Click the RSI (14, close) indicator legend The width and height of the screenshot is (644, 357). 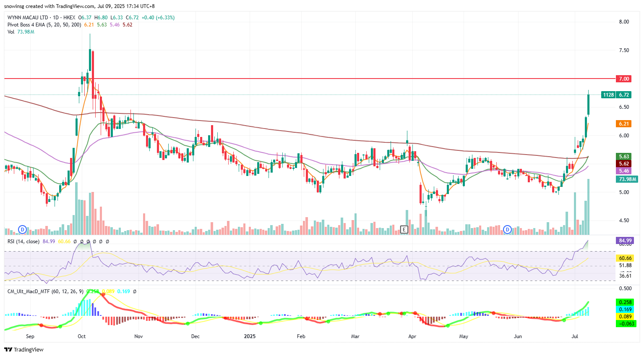[23, 241]
